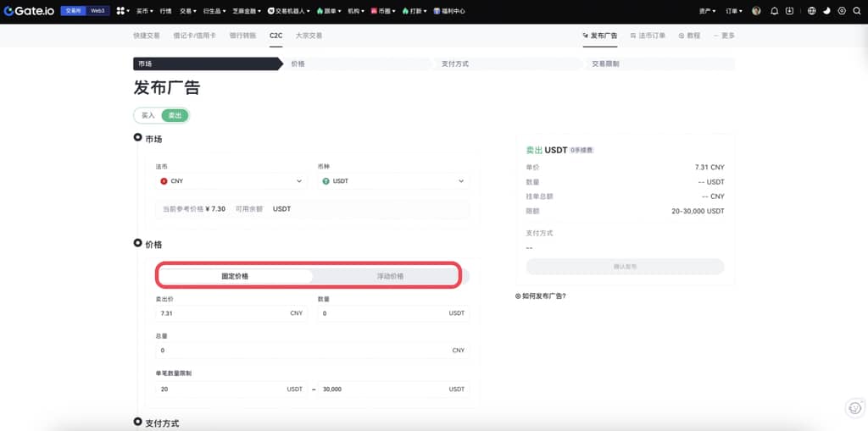Click the download app icon
The height and width of the screenshot is (431, 868).
coord(790,11)
